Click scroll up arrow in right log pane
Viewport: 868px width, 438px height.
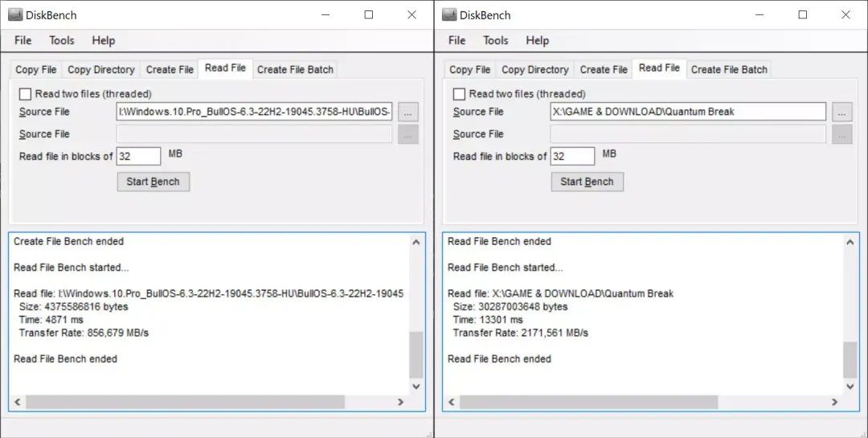click(x=850, y=242)
